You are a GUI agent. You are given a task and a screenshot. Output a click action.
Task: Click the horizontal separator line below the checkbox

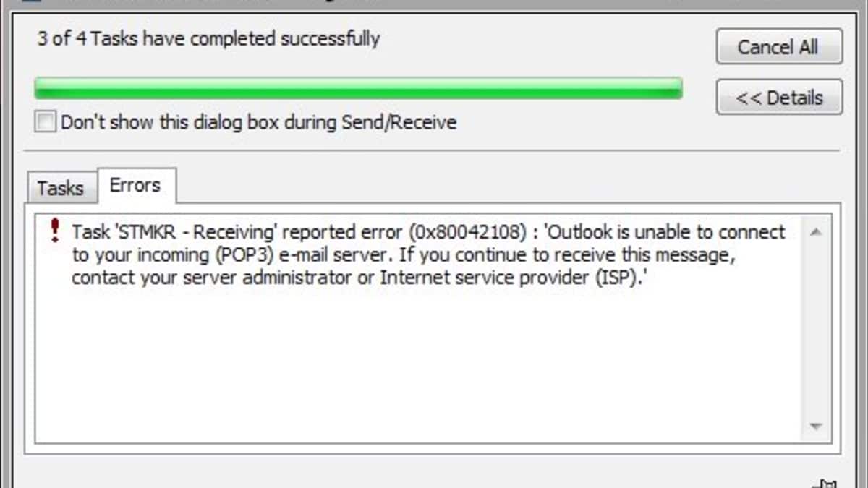[x=432, y=151]
